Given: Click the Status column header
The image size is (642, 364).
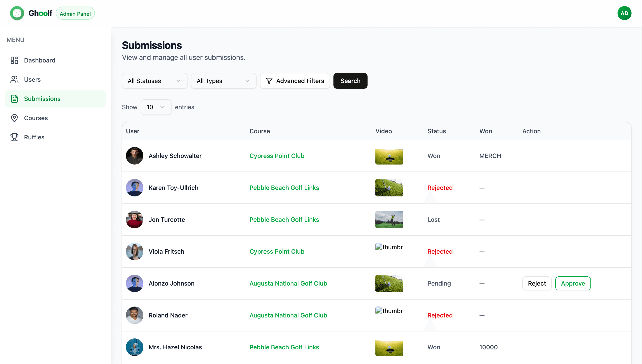Looking at the screenshot, I should coord(437,131).
